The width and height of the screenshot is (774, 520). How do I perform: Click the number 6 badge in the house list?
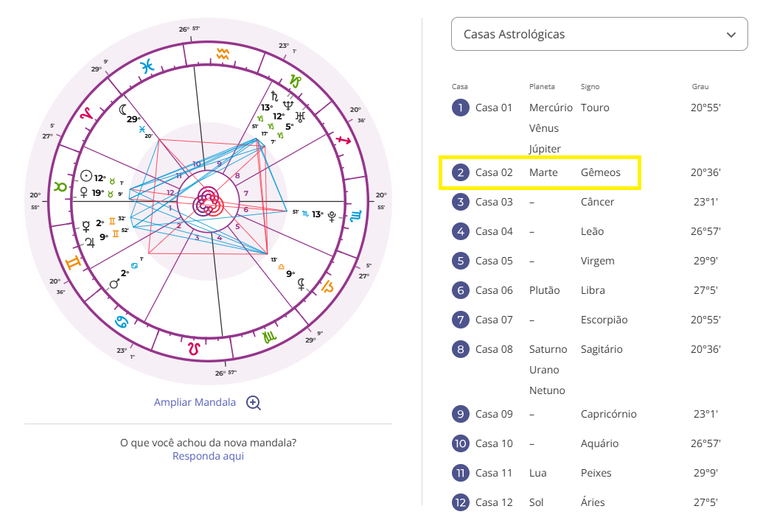(x=460, y=290)
